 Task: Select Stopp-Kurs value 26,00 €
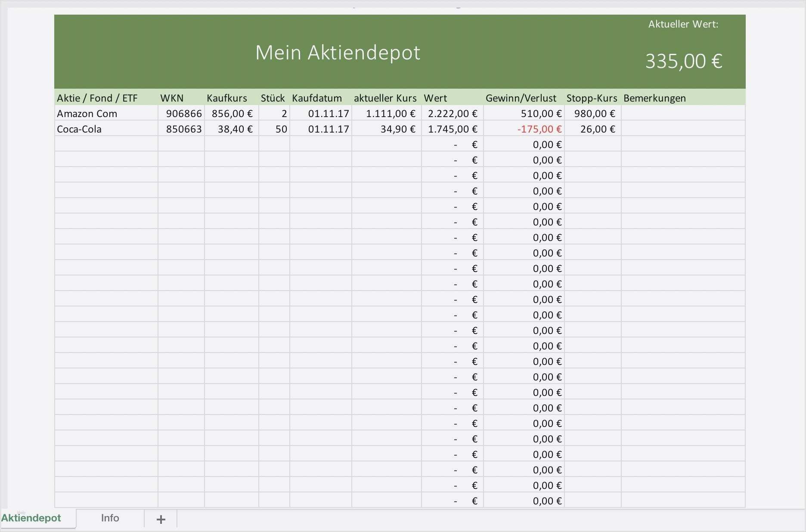593,129
